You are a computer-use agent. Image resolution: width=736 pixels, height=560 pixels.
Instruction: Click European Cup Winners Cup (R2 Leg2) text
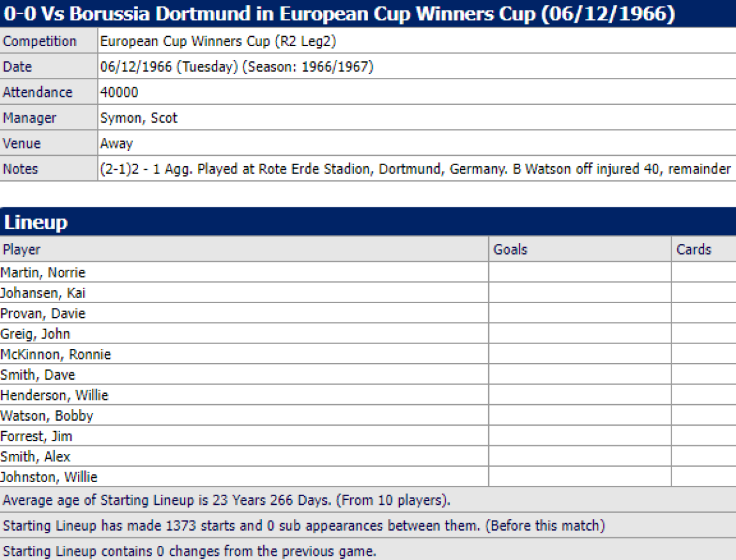click(x=218, y=42)
